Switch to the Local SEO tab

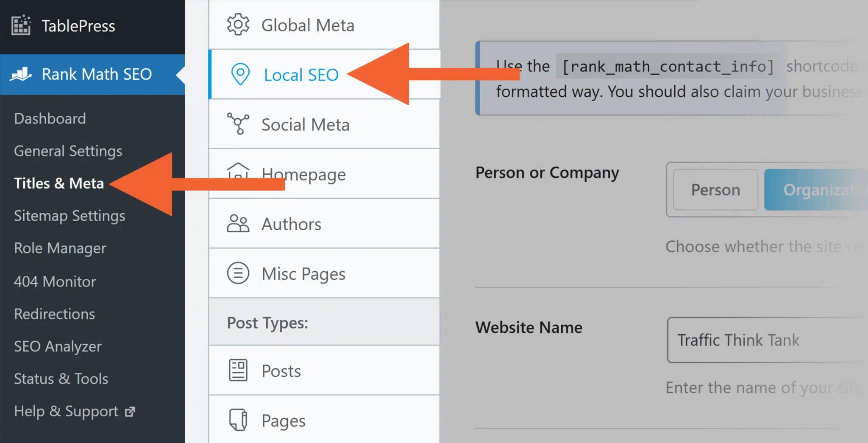(x=324, y=74)
